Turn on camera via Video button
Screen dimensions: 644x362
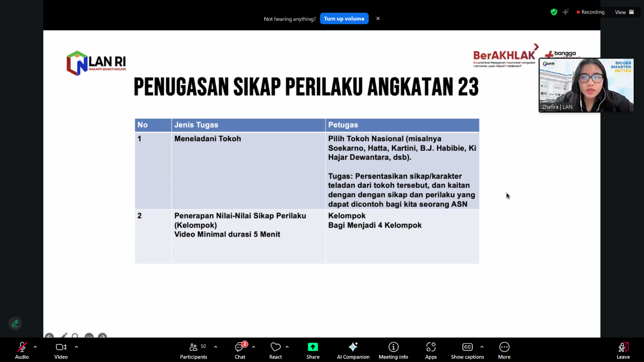61,350
